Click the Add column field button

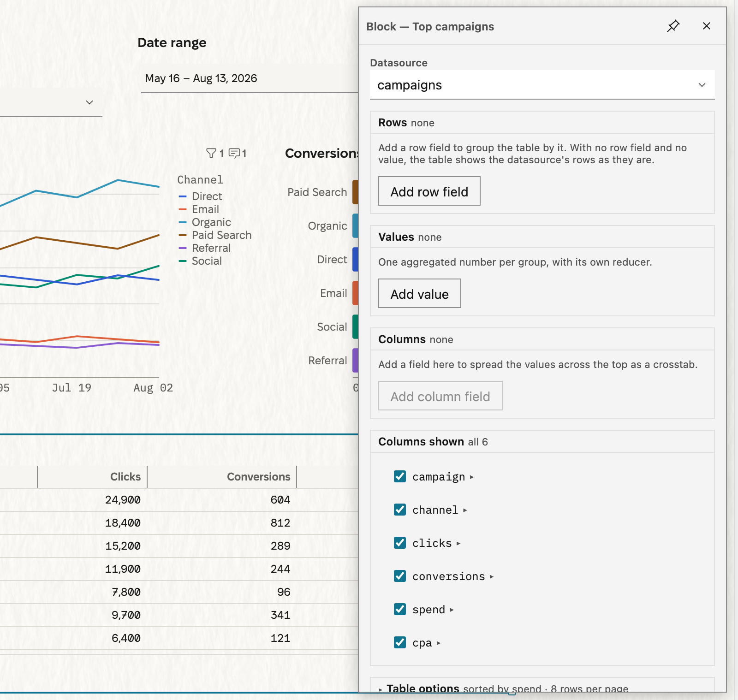coord(440,396)
